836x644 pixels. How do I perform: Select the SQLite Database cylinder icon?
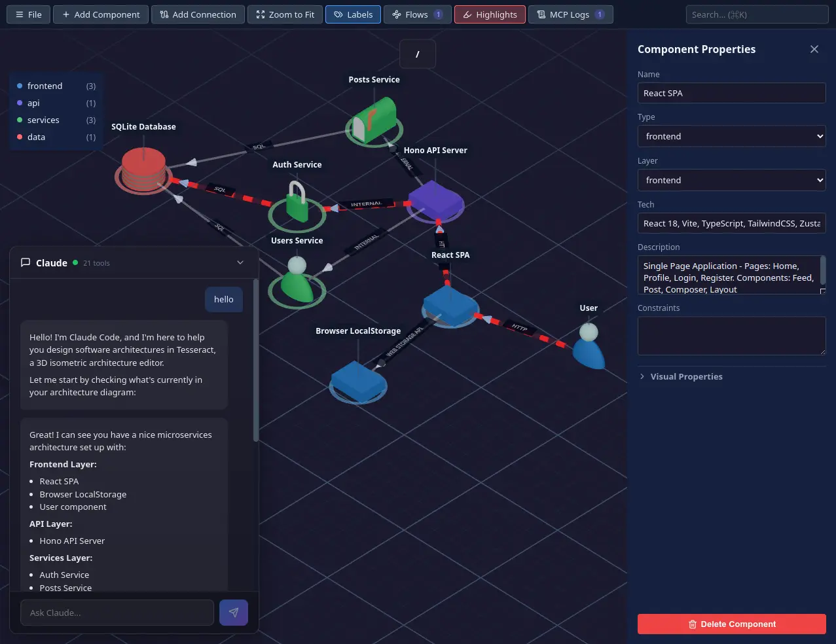pyautogui.click(x=143, y=170)
